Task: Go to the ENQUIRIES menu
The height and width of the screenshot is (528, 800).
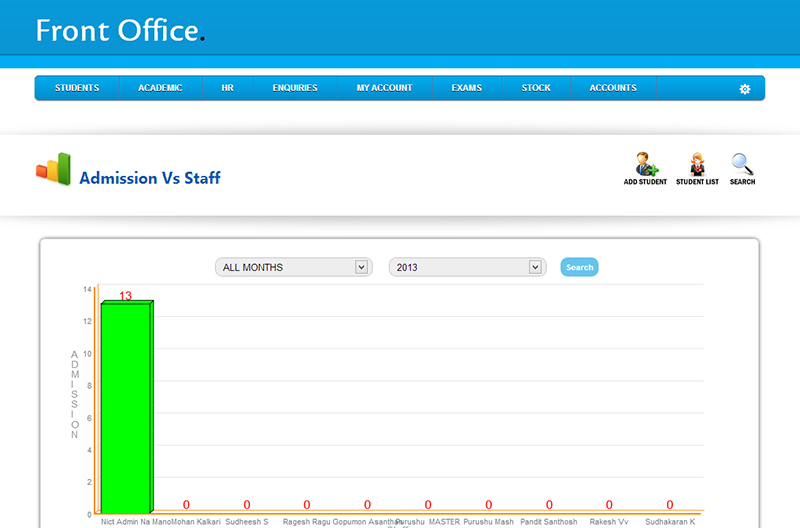Action: tap(295, 88)
